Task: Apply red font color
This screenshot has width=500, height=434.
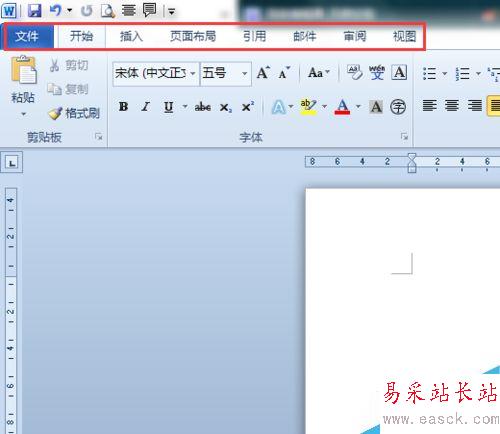Action: click(342, 107)
